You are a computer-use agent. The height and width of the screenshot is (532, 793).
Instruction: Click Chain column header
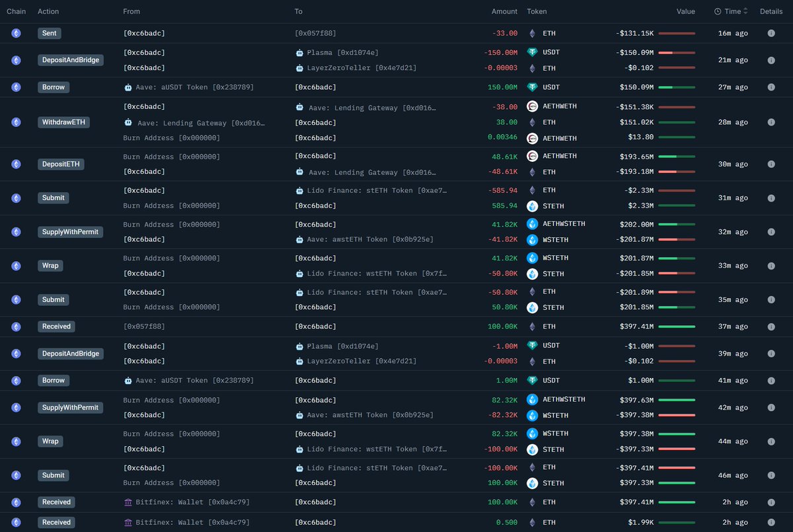(x=16, y=11)
